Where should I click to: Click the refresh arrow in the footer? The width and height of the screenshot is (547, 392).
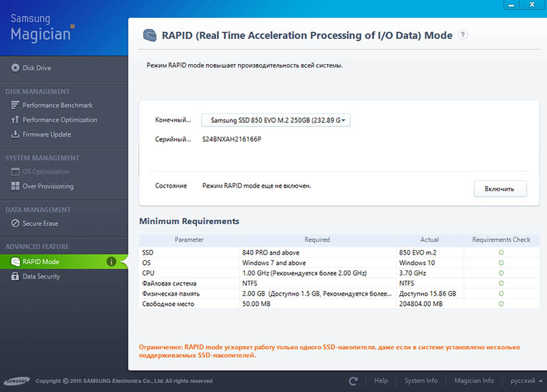point(353,381)
